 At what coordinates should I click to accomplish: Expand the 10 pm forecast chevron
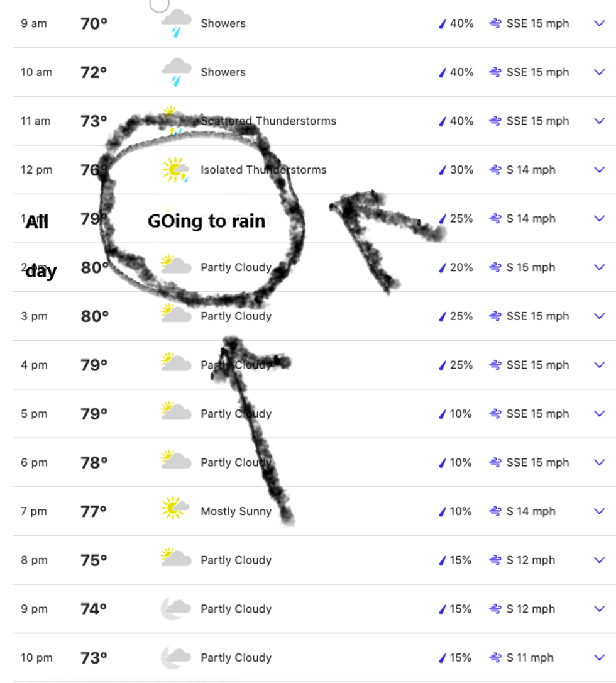coord(600,658)
